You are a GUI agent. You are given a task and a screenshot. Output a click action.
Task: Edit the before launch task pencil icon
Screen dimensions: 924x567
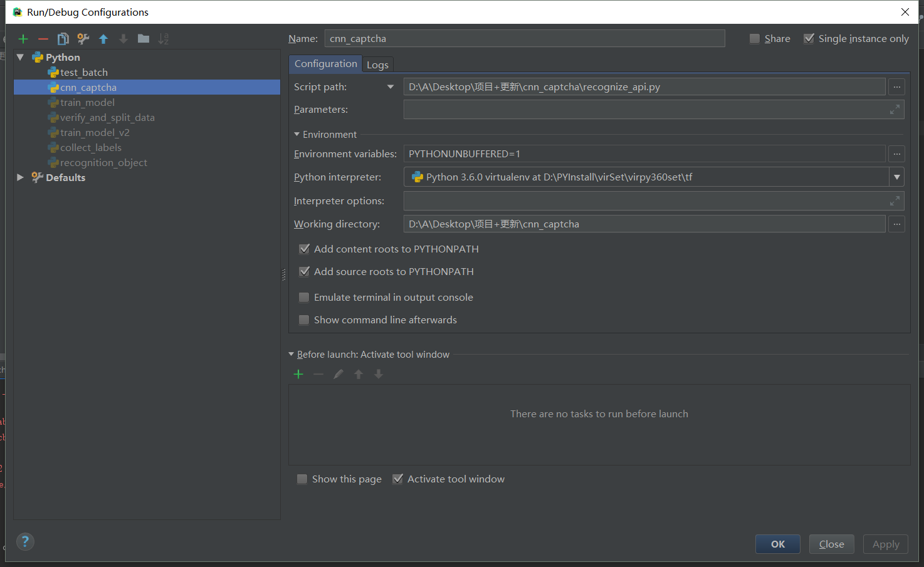point(339,374)
